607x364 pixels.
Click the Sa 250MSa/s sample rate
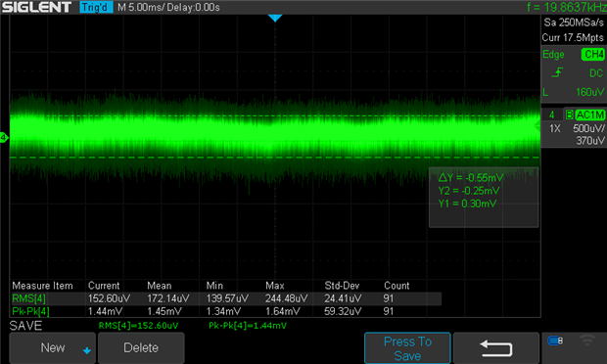click(x=574, y=23)
